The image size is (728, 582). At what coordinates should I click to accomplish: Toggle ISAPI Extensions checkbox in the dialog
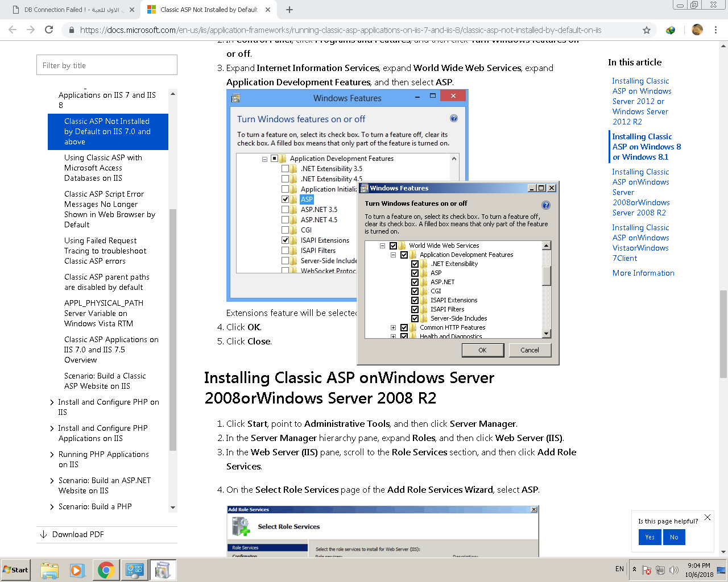click(x=415, y=300)
